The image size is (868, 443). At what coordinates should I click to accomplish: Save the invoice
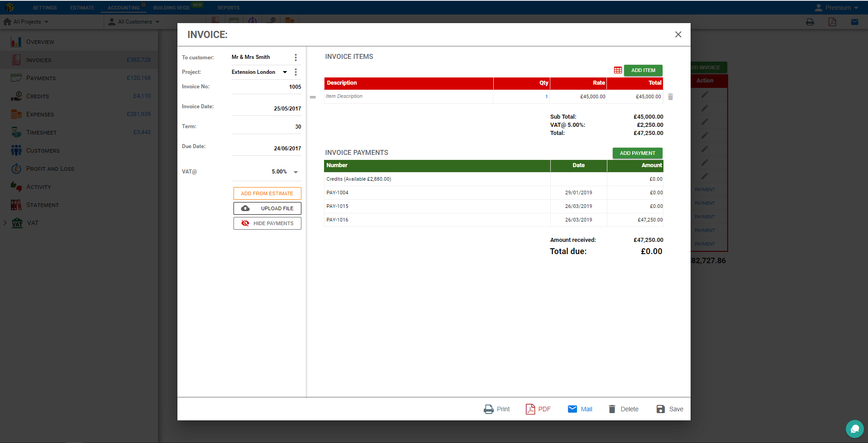tap(670, 409)
